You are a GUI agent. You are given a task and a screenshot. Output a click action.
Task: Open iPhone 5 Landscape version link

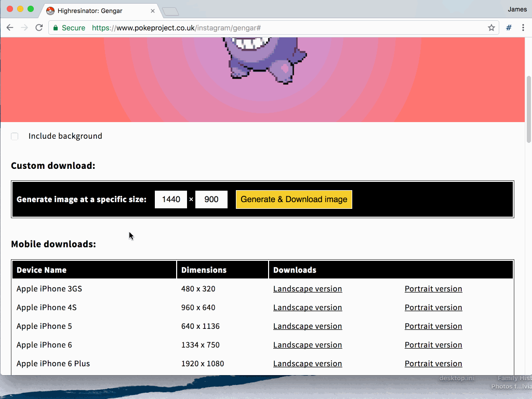tap(308, 326)
